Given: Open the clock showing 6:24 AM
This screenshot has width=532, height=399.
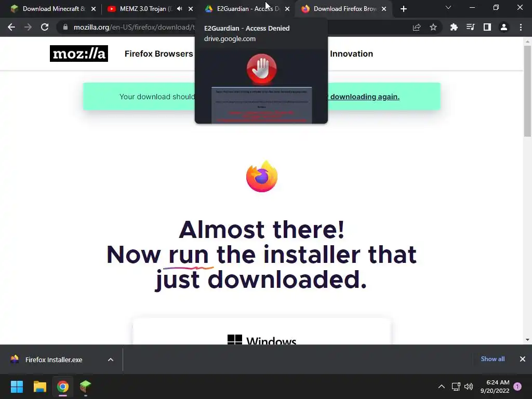Looking at the screenshot, I should [495, 387].
